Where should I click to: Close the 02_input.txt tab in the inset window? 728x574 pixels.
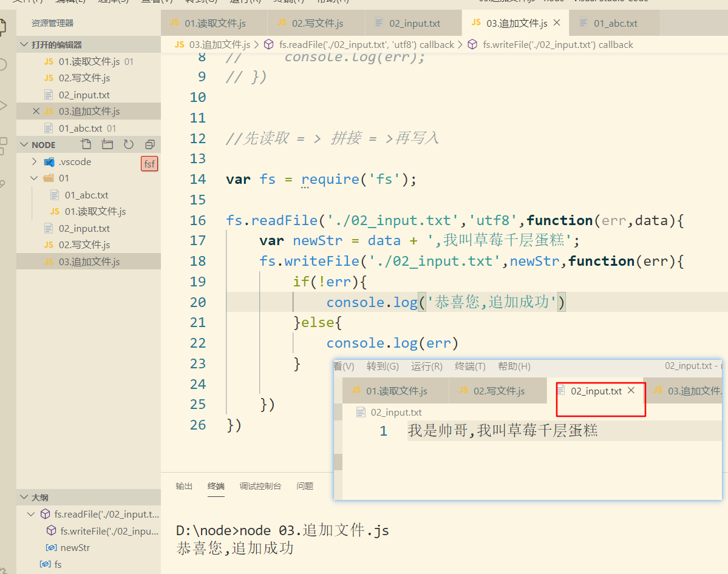click(631, 390)
